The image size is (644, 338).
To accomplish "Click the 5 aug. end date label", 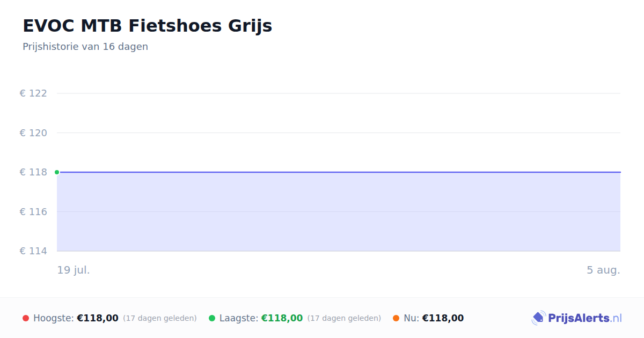I will click(603, 270).
